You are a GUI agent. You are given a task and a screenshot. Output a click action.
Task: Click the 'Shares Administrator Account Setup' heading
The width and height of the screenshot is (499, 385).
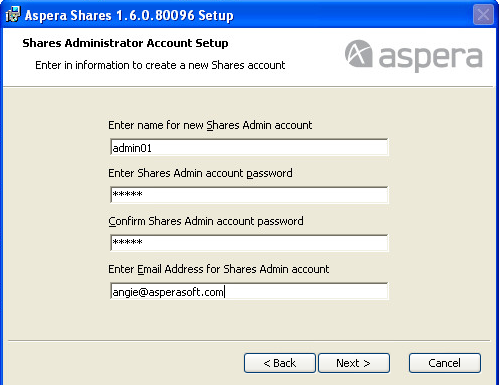[125, 43]
